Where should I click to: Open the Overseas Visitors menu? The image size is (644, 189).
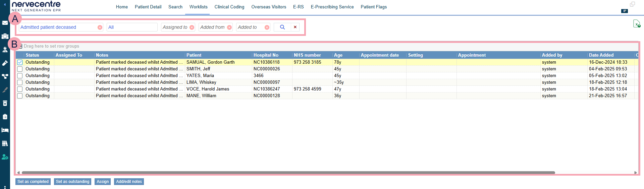coord(269,7)
